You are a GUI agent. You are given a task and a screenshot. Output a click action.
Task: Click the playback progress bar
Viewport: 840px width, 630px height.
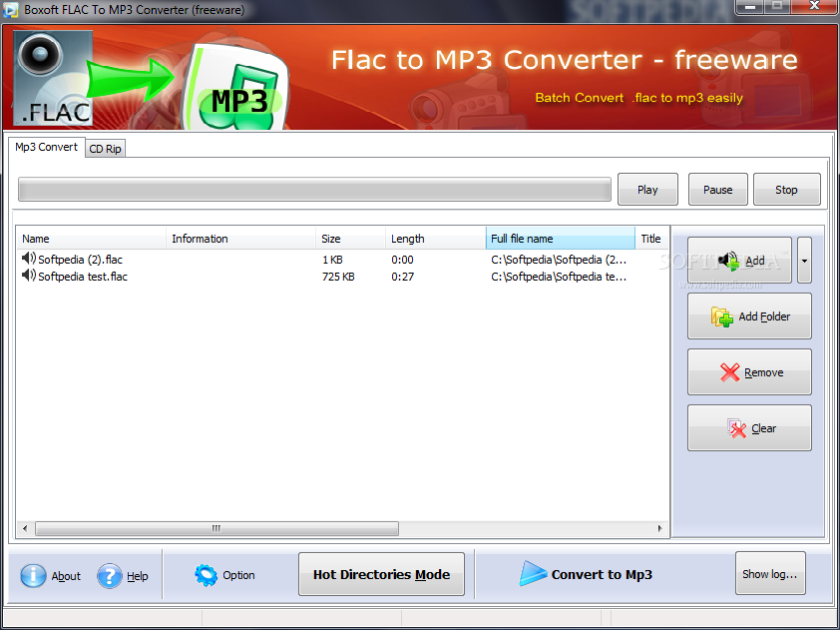(x=314, y=190)
